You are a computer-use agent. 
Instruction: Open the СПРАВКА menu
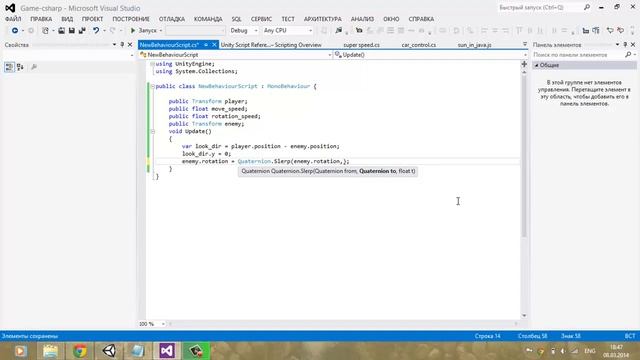421,19
